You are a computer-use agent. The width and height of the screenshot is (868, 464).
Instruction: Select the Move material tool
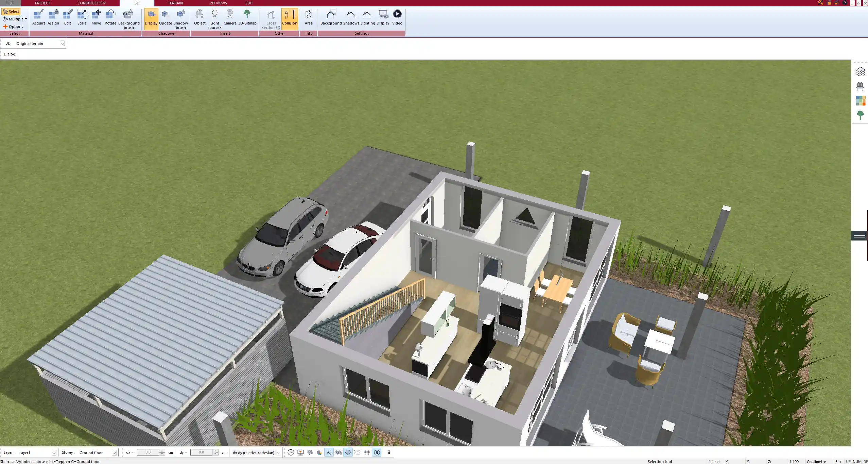(96, 18)
